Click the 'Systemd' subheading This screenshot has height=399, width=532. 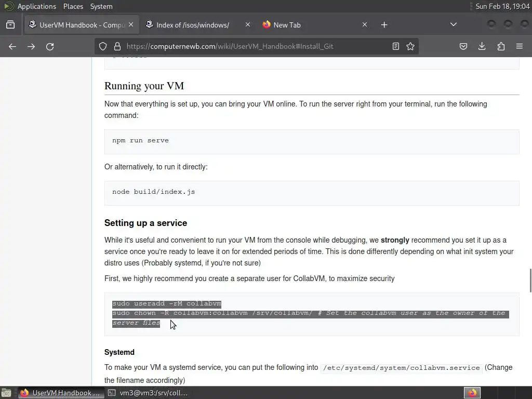tap(119, 352)
